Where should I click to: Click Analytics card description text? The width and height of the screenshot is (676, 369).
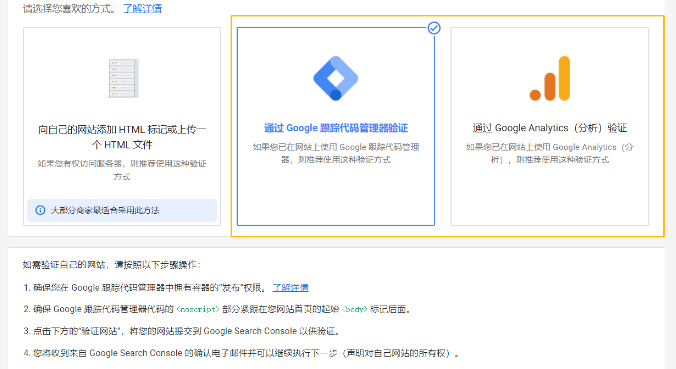pyautogui.click(x=550, y=153)
